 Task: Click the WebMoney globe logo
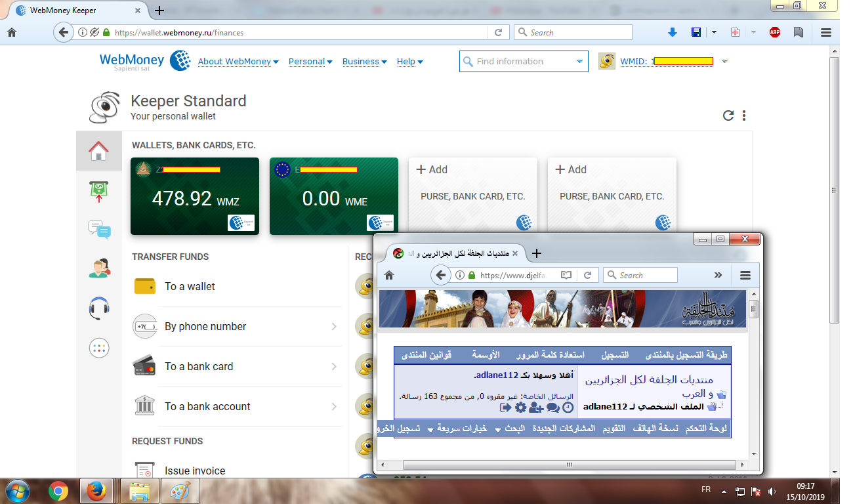click(x=180, y=60)
